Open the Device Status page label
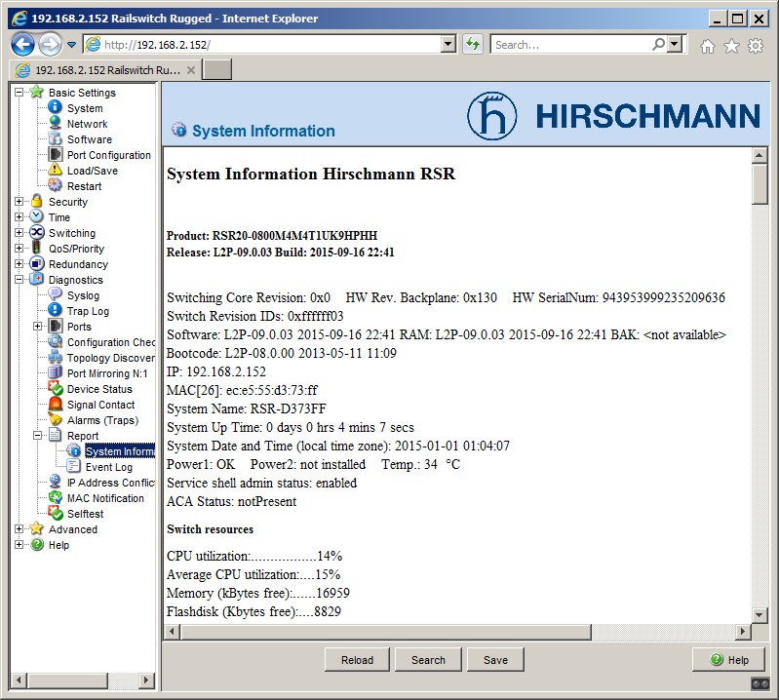The width and height of the screenshot is (779, 700). point(99,389)
